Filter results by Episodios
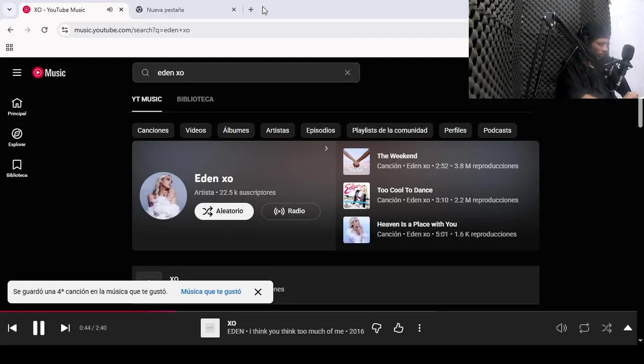Image resolution: width=644 pixels, height=364 pixels. point(321,130)
